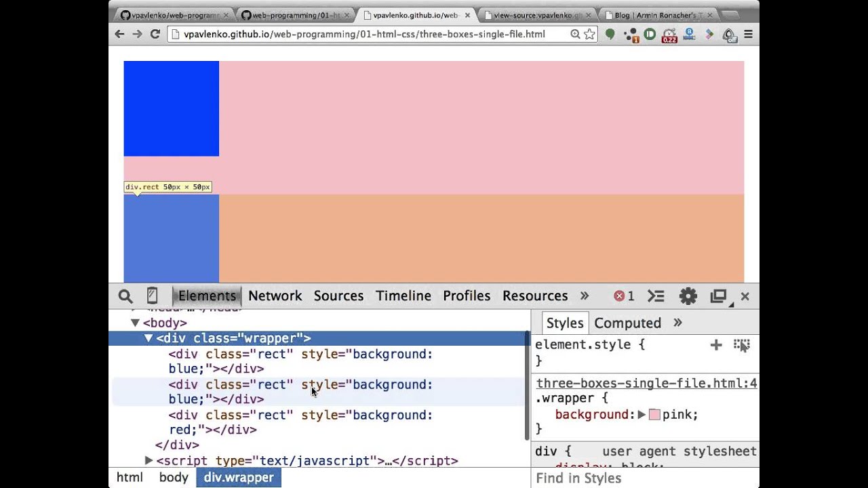Click the Elements panel vertical scrollbar
Viewport: 868px width, 488px height.
click(x=527, y=386)
